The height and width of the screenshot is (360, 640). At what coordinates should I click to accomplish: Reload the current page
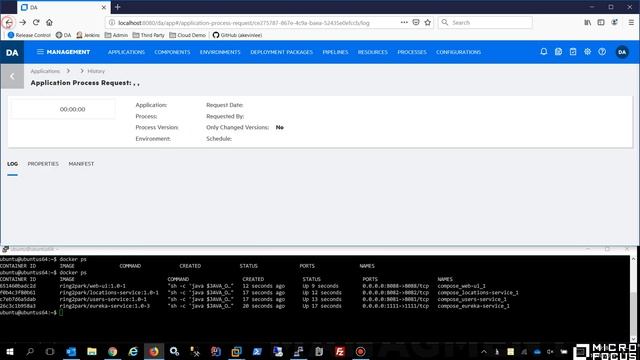pyautogui.click(x=36, y=22)
